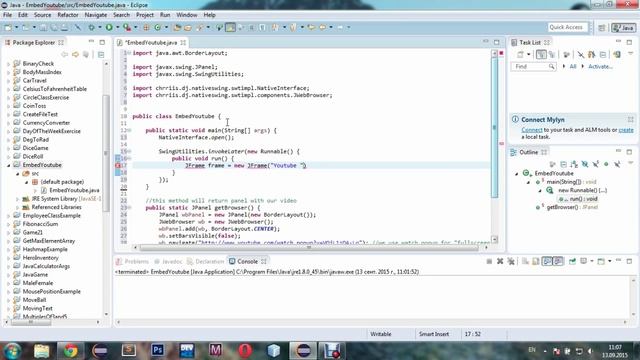Viewport: 640px width, 360px height.
Task: Click Collapse All icon in Task List
Action: point(603,54)
